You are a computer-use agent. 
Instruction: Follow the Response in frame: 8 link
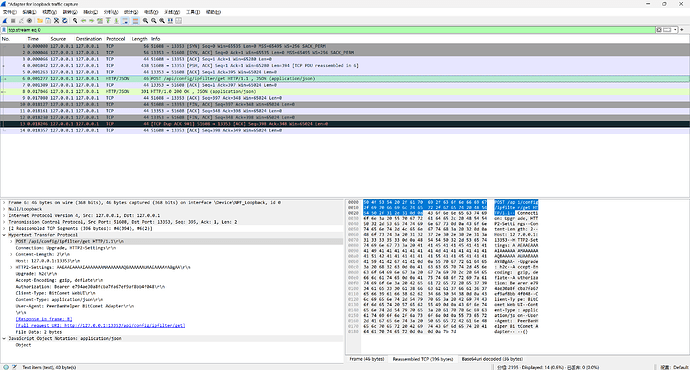[x=44, y=319]
